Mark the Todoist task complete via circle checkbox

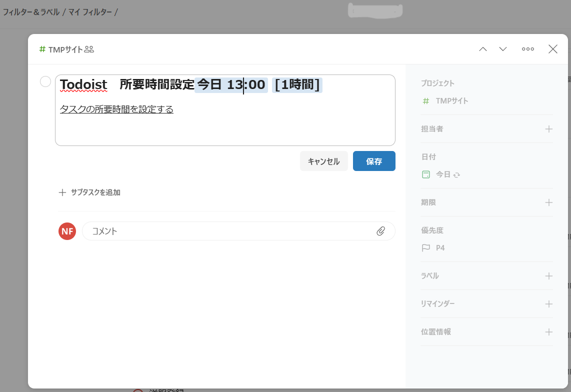coord(45,81)
